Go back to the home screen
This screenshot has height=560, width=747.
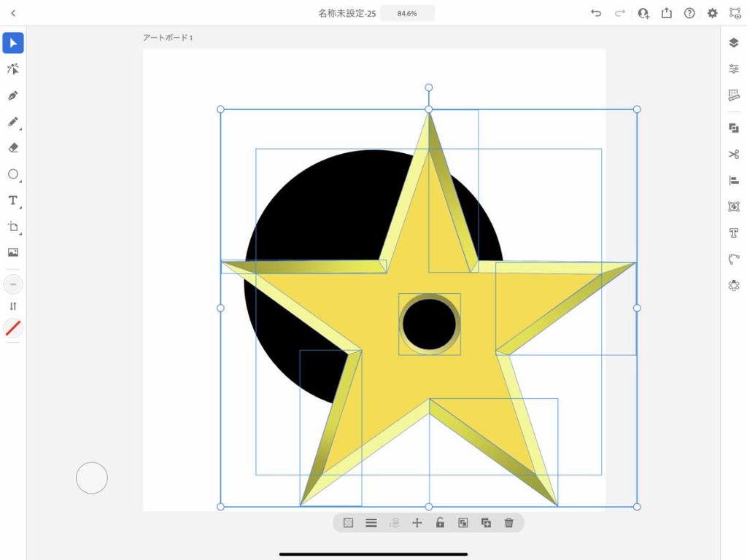tap(13, 13)
